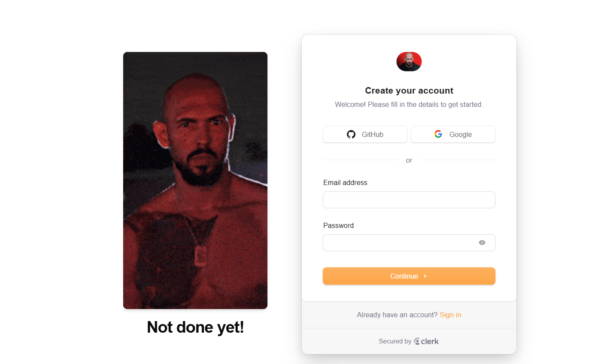This screenshot has width=604, height=364.
Task: Click the large red-tinted portrait image
Action: pyautogui.click(x=195, y=180)
